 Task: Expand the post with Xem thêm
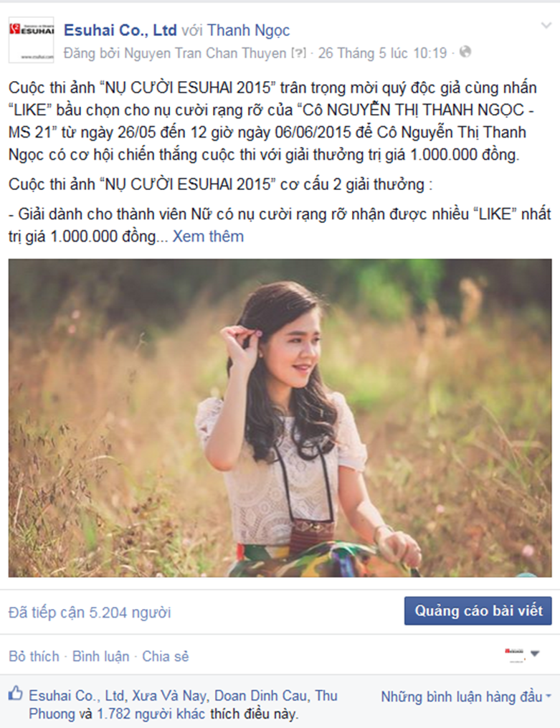(209, 237)
